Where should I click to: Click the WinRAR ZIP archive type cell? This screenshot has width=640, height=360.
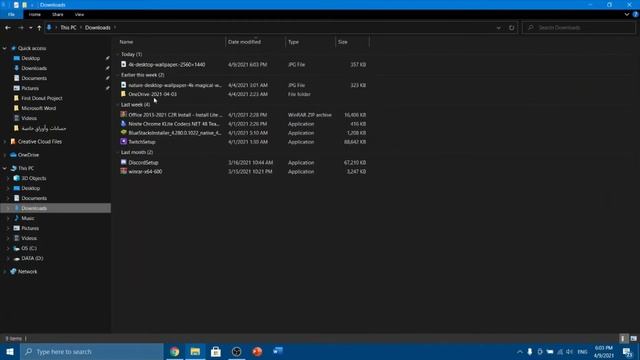[310, 115]
